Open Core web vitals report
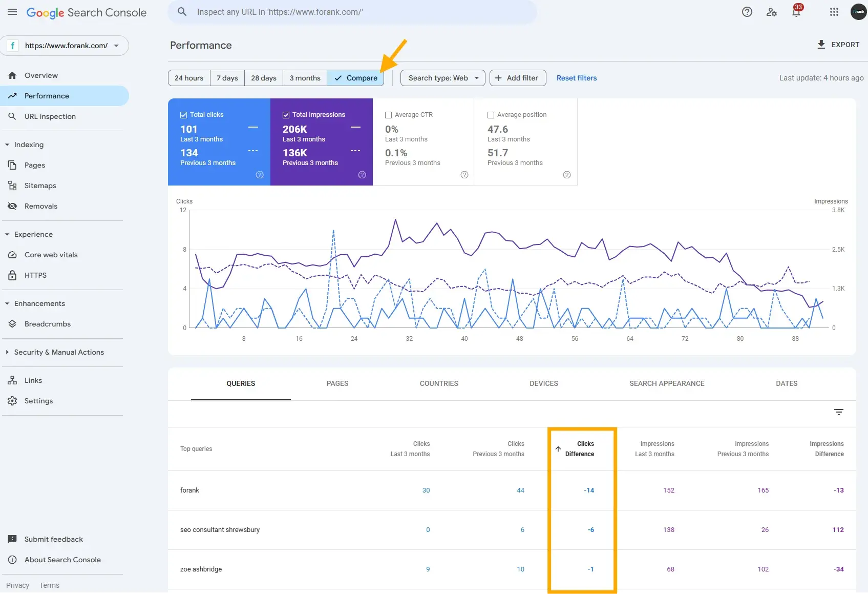The image size is (868, 594). [51, 254]
